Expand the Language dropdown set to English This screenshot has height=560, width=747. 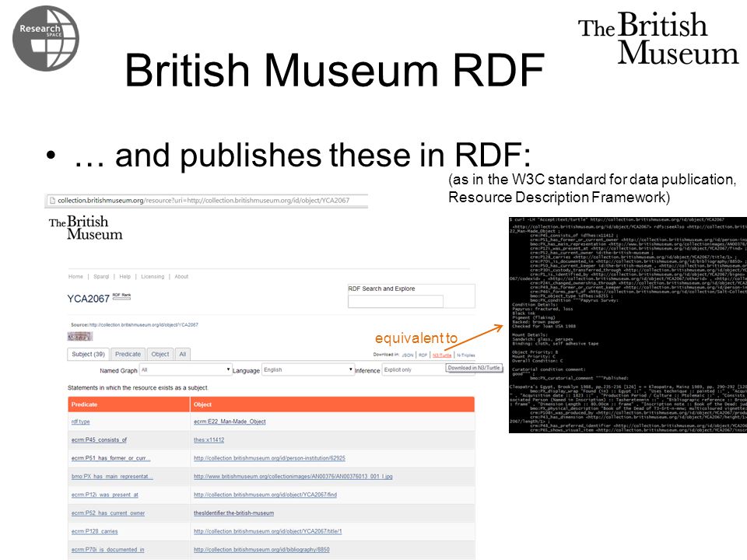308,370
